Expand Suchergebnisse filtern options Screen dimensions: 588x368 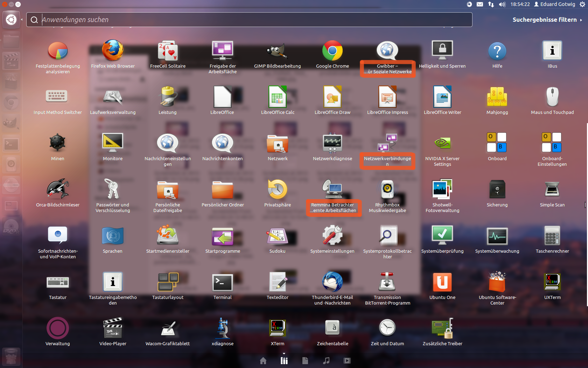click(x=547, y=20)
